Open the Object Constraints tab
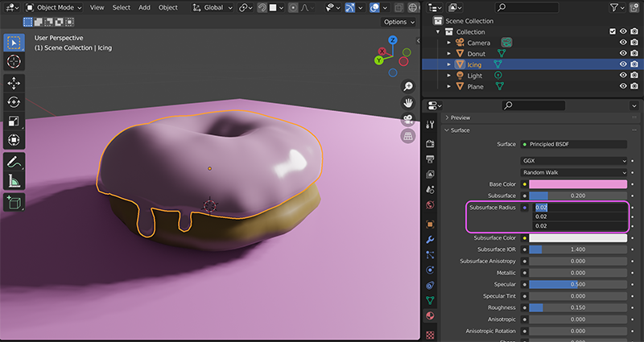The width and height of the screenshot is (644, 342). [x=430, y=285]
